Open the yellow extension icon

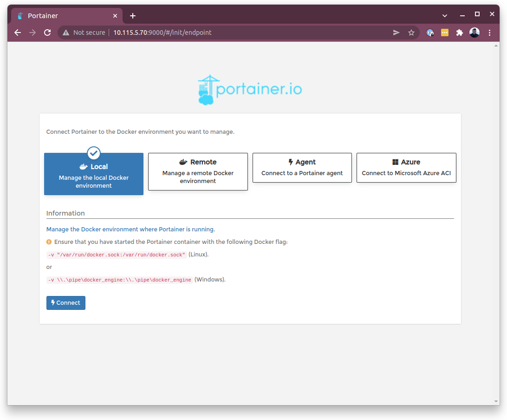click(x=445, y=33)
